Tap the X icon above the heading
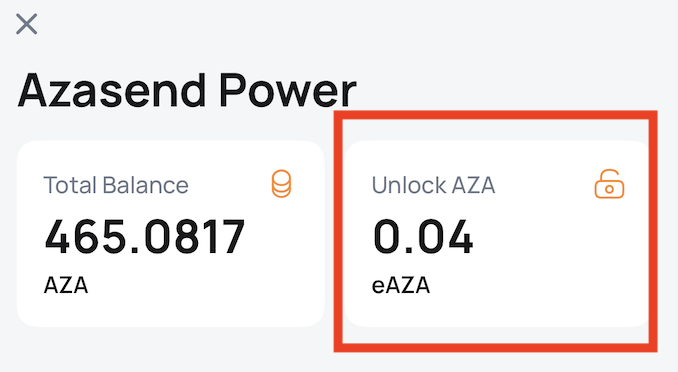The height and width of the screenshot is (372, 678). tap(26, 24)
